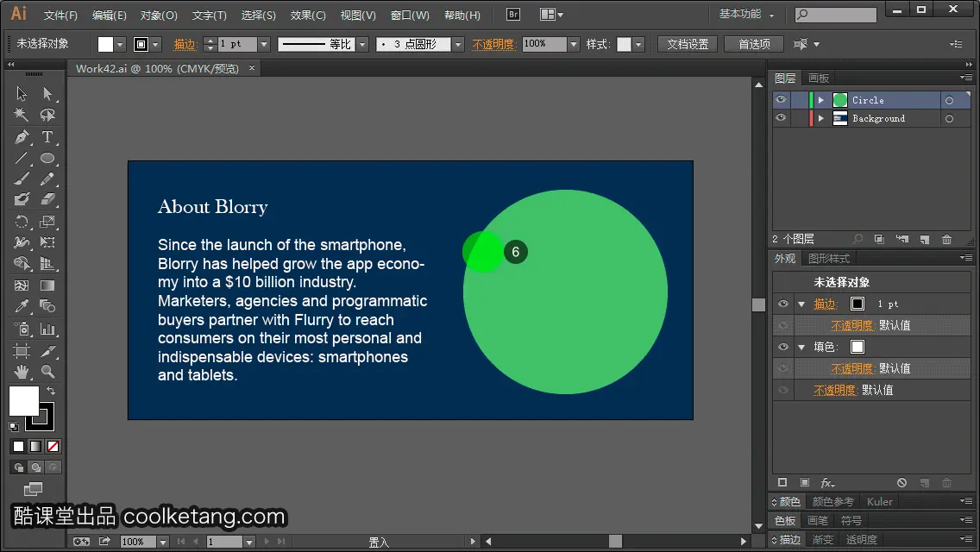Image resolution: width=980 pixels, height=552 pixels.
Task: Open brush definition dropdown 3 点圆形
Action: [x=458, y=44]
